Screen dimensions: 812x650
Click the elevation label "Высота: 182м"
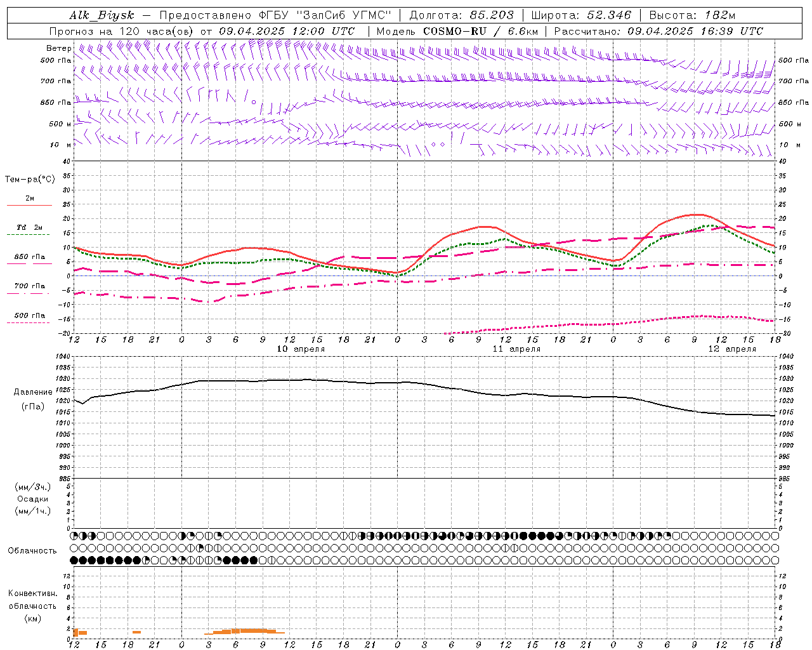pos(692,15)
